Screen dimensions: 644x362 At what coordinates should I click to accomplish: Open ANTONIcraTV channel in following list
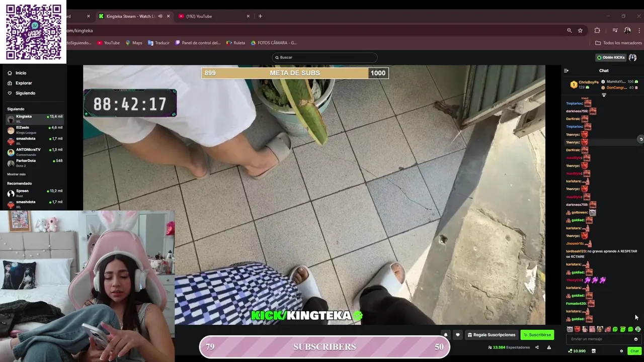coord(34,152)
